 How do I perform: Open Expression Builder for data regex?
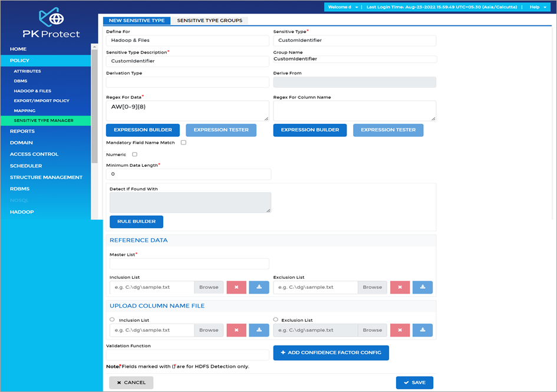[x=143, y=130]
